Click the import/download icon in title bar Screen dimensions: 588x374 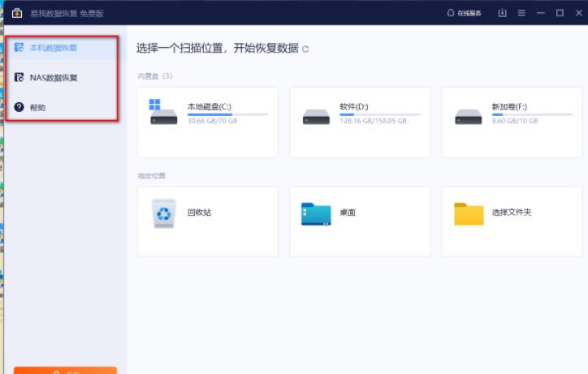[x=502, y=13]
